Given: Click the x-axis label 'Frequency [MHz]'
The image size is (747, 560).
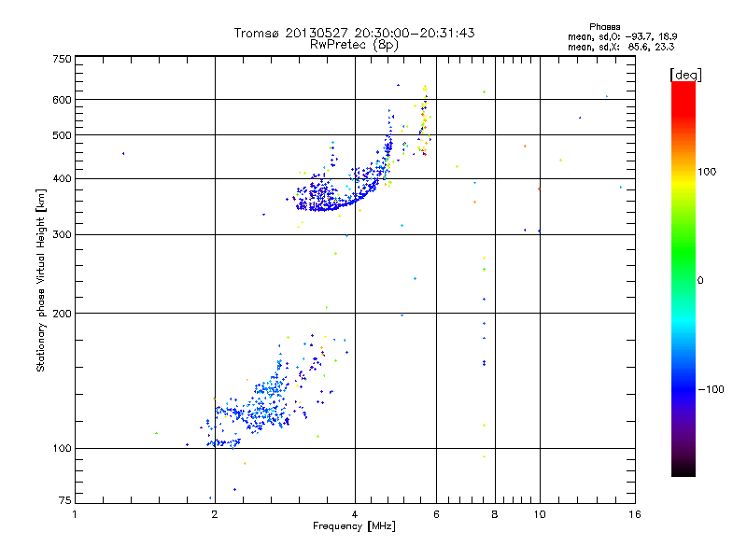Looking at the screenshot, I should point(354,526).
